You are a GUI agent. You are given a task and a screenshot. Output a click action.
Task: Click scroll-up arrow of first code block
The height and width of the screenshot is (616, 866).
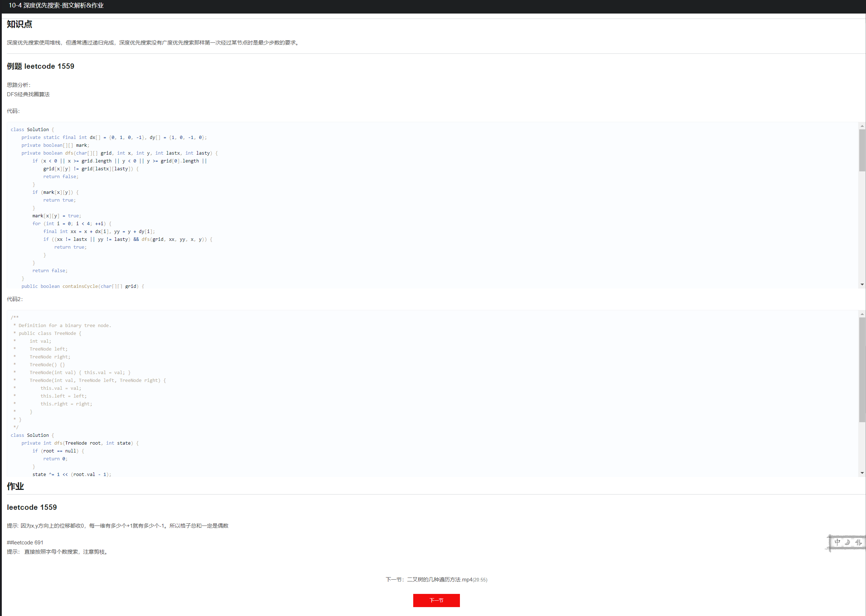point(862,126)
